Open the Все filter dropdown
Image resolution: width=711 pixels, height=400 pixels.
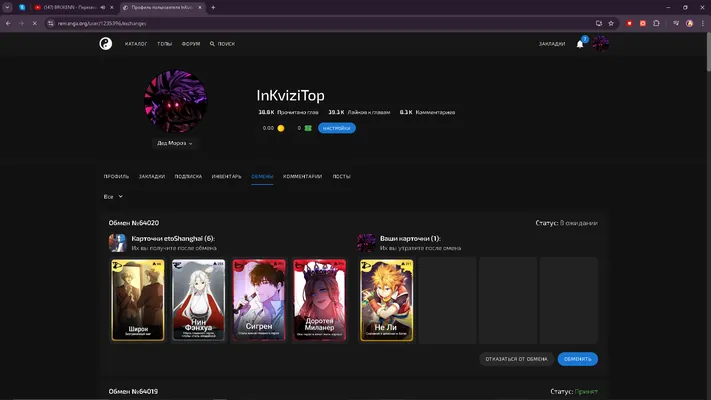tap(113, 197)
